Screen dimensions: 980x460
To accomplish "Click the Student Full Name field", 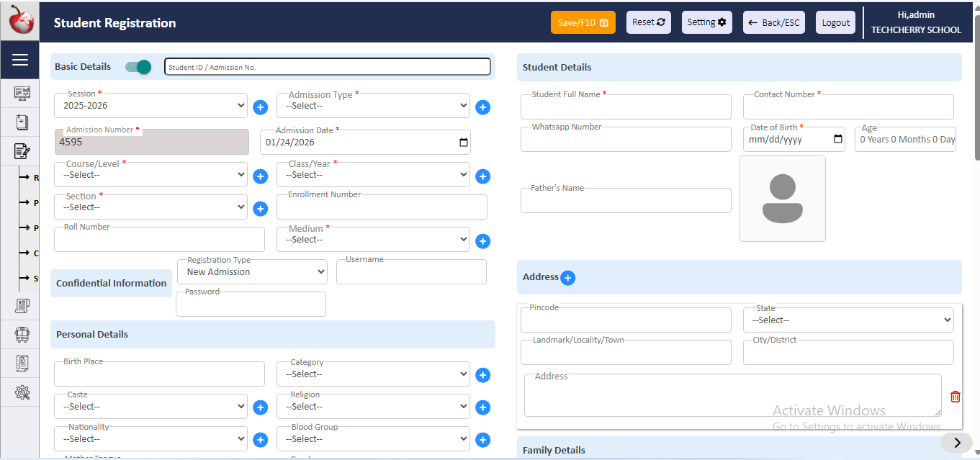I will [x=625, y=108].
